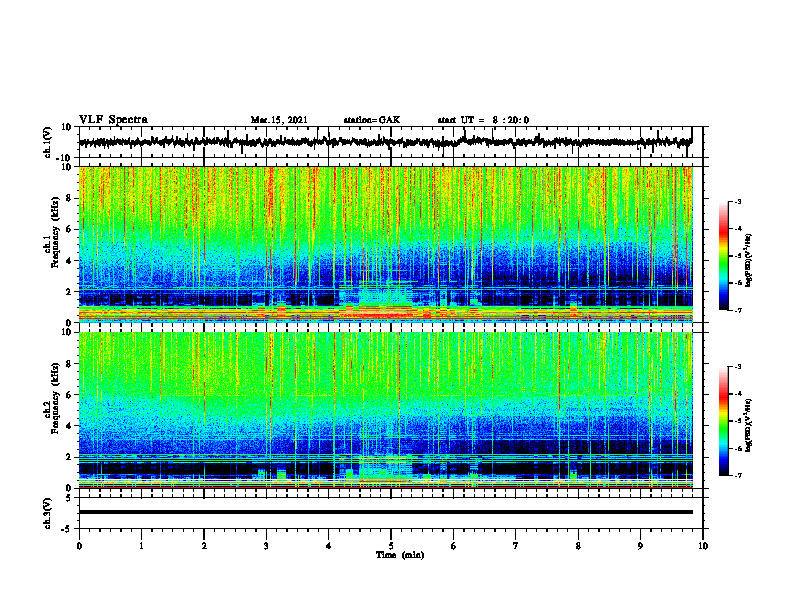The height and width of the screenshot is (612, 792).
Task: Click the "VLF Spectra" plot title
Action: coord(113,120)
